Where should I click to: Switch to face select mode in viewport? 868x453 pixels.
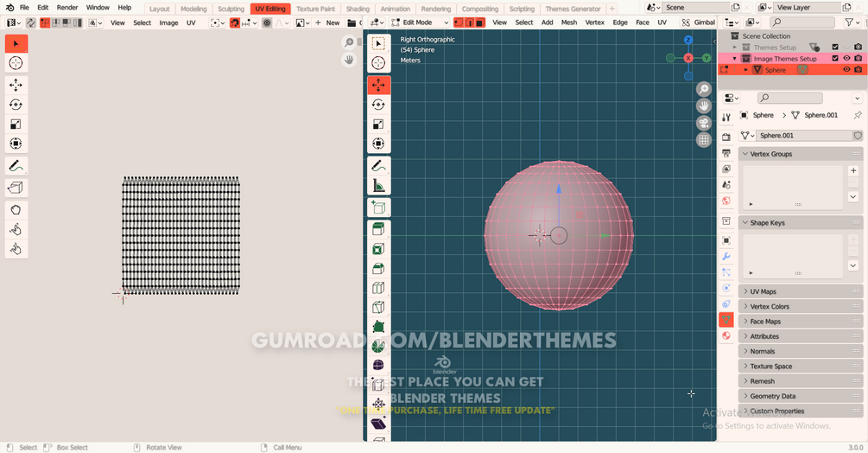[480, 22]
